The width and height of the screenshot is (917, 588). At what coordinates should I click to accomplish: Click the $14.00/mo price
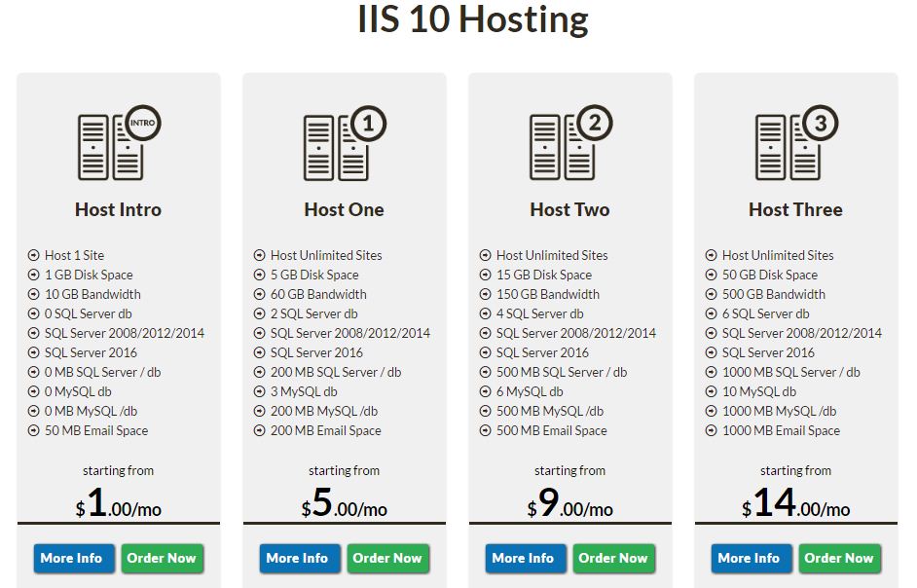795,503
